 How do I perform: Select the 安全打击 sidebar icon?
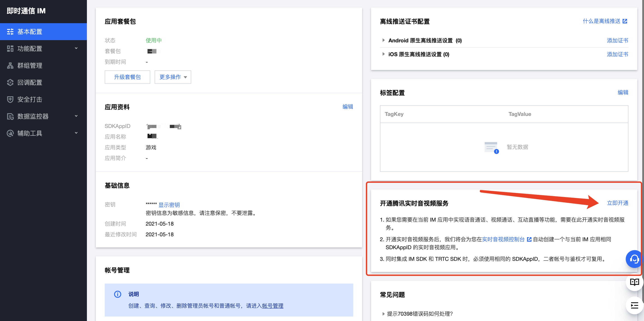click(x=10, y=99)
